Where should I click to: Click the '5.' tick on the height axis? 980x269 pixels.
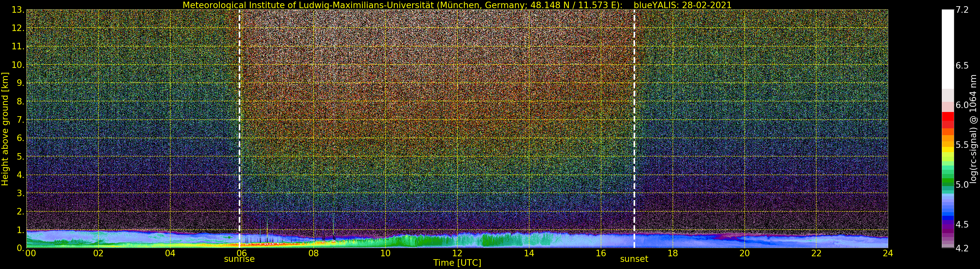click(21, 156)
